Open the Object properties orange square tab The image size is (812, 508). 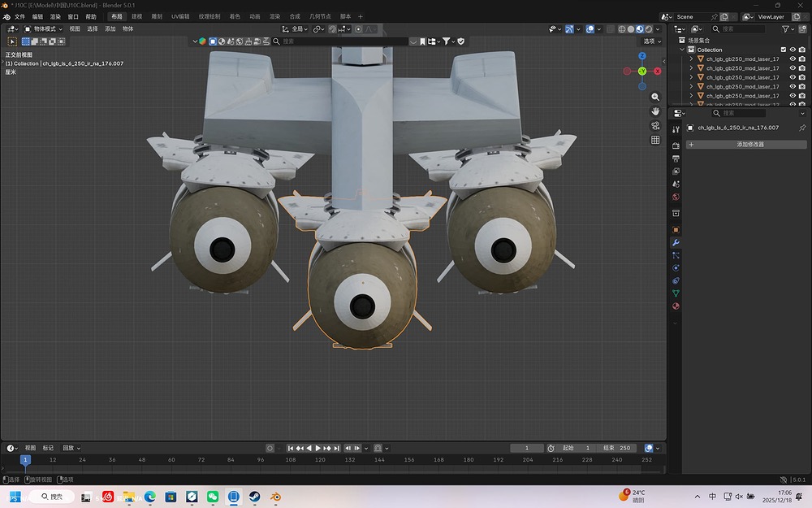676,230
